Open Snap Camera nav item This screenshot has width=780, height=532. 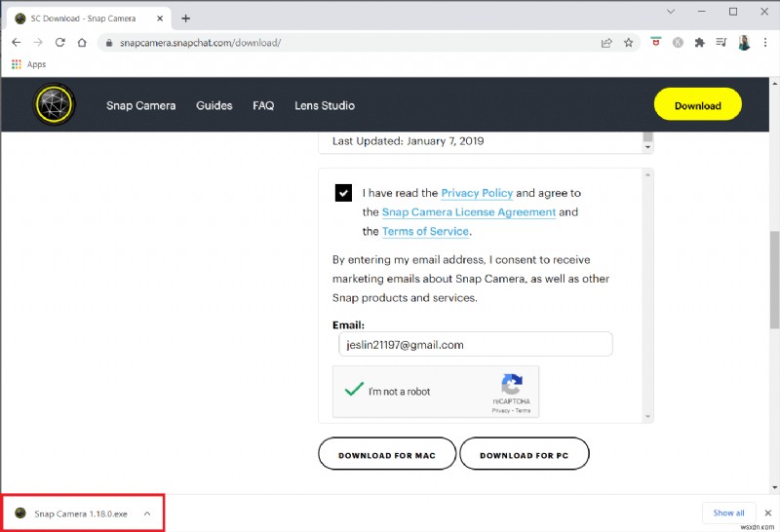tap(140, 105)
